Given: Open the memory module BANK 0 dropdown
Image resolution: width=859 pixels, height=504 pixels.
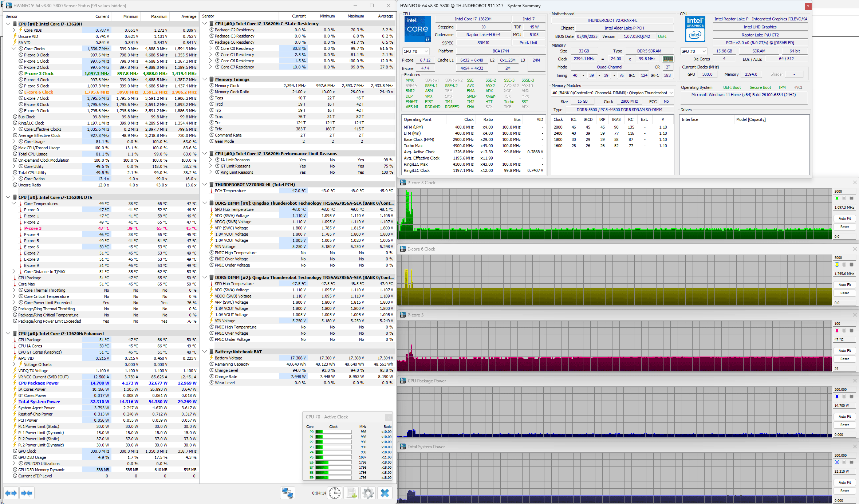Looking at the screenshot, I should (x=612, y=93).
